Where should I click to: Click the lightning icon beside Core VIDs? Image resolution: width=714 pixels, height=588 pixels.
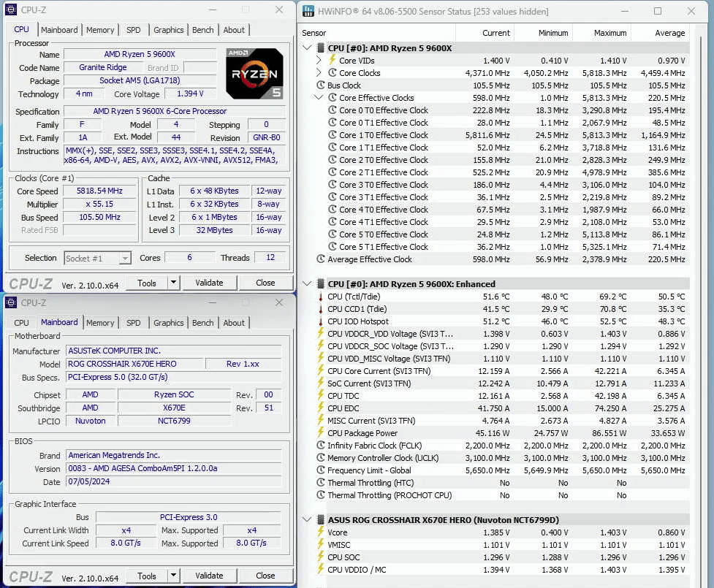(333, 60)
